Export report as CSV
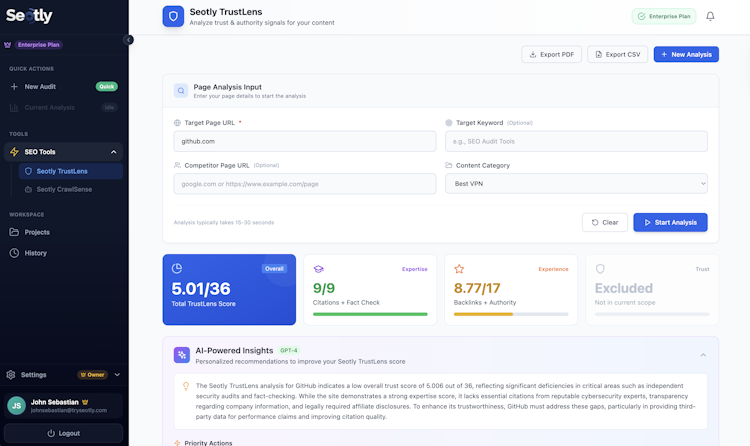Image resolution: width=750 pixels, height=446 pixels. pos(618,55)
